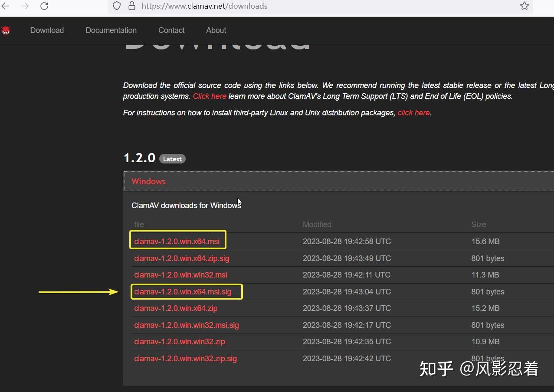The height and width of the screenshot is (392, 554).
Task: Follow first 'Click here' LTS policy link
Action: 210,96
